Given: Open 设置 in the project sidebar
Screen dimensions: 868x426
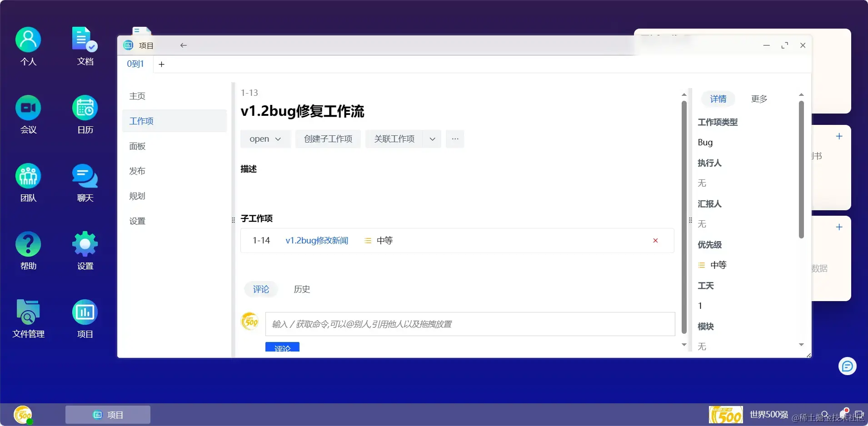Looking at the screenshot, I should pyautogui.click(x=175, y=221).
